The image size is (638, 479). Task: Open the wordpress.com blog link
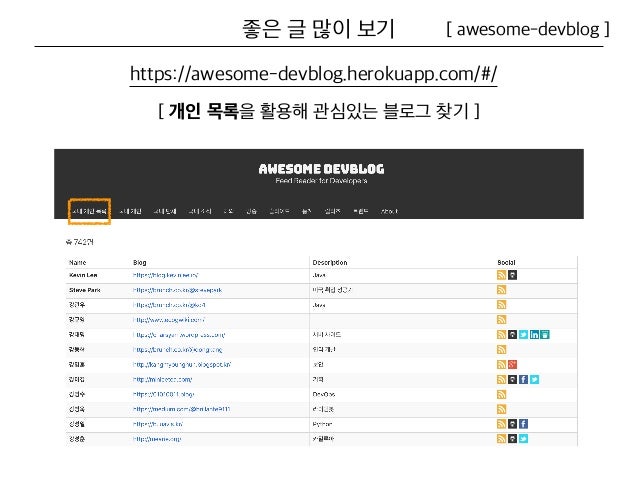(x=179, y=335)
